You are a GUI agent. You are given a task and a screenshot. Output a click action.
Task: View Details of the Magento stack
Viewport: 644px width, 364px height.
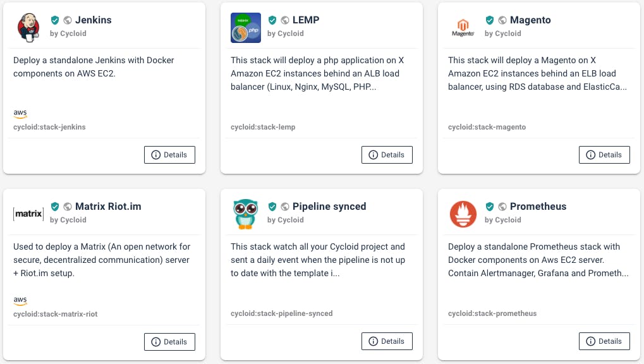tap(604, 155)
